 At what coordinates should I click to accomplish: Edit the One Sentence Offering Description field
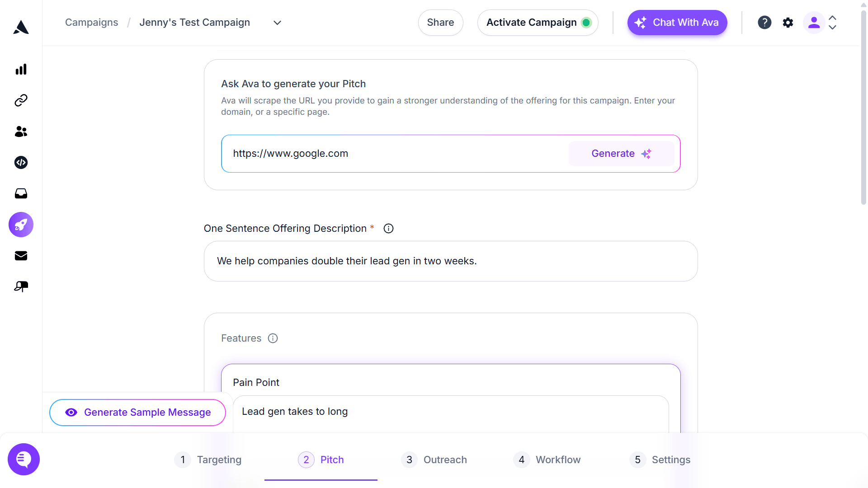450,261
